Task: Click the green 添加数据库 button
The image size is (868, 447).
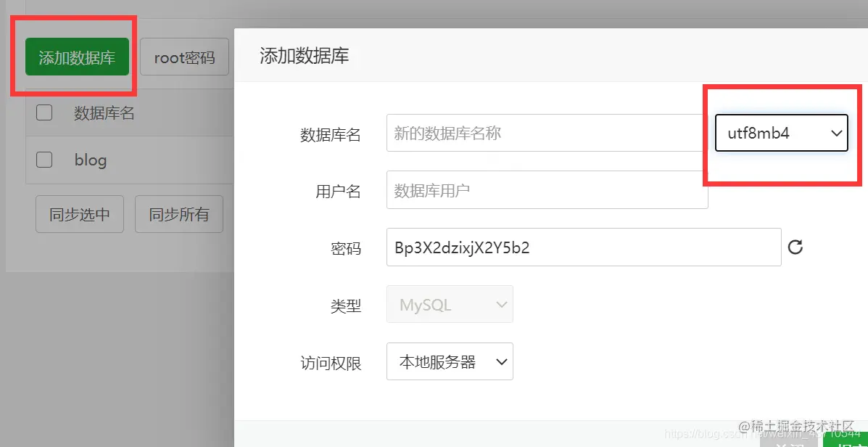Action: 77,57
